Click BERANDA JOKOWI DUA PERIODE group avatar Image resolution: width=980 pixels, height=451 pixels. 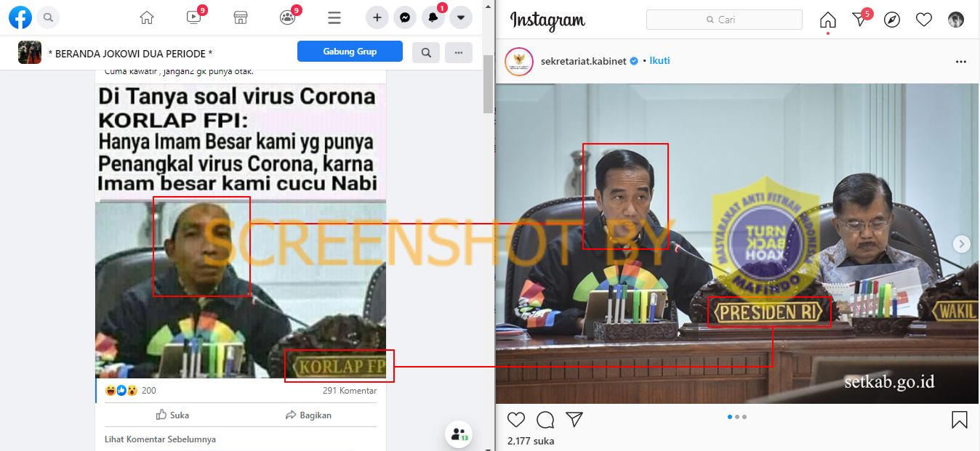click(x=30, y=52)
